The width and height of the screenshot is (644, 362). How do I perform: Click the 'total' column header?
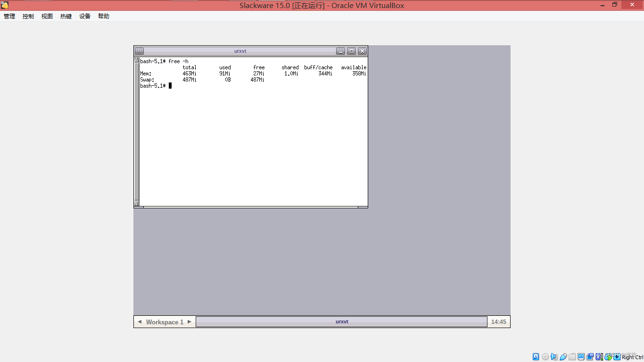(x=190, y=67)
